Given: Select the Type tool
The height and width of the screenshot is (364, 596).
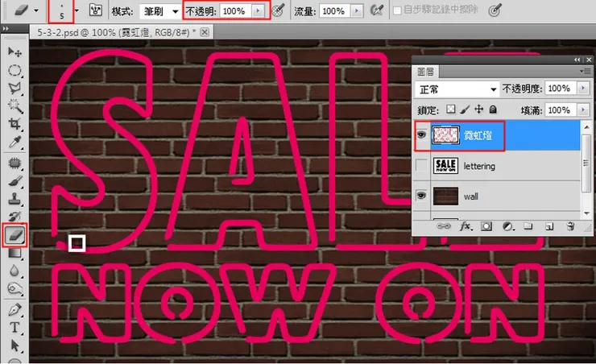Looking at the screenshot, I should [14, 328].
